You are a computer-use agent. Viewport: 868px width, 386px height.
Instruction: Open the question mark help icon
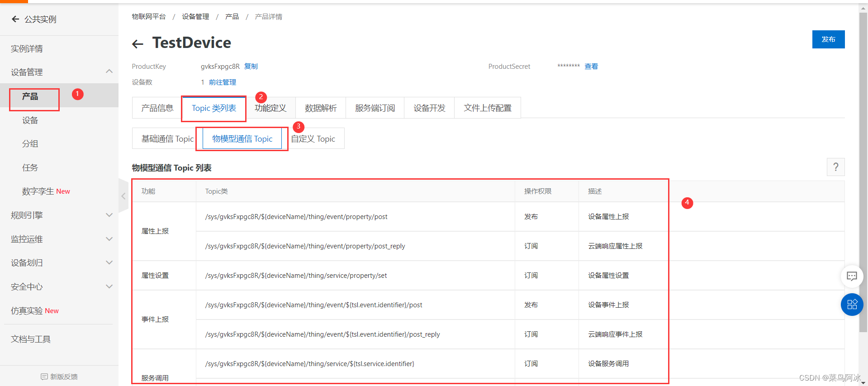pos(835,167)
